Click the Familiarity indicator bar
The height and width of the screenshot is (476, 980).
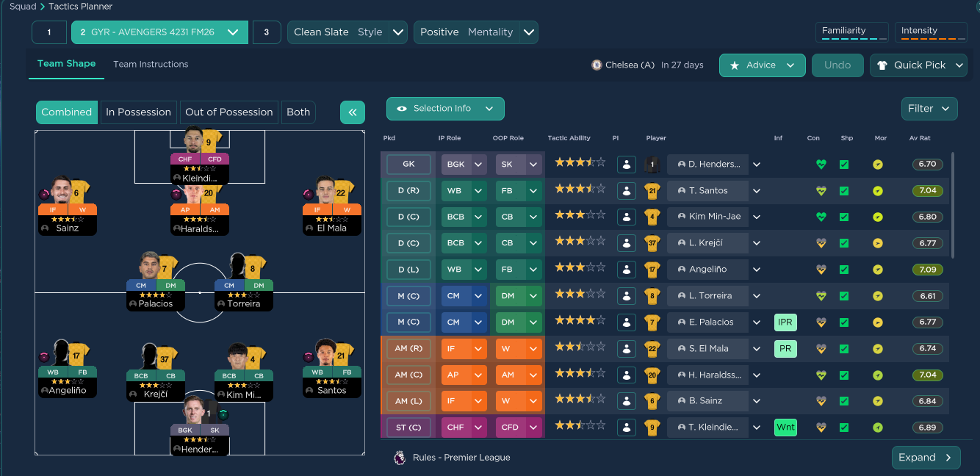tap(852, 32)
